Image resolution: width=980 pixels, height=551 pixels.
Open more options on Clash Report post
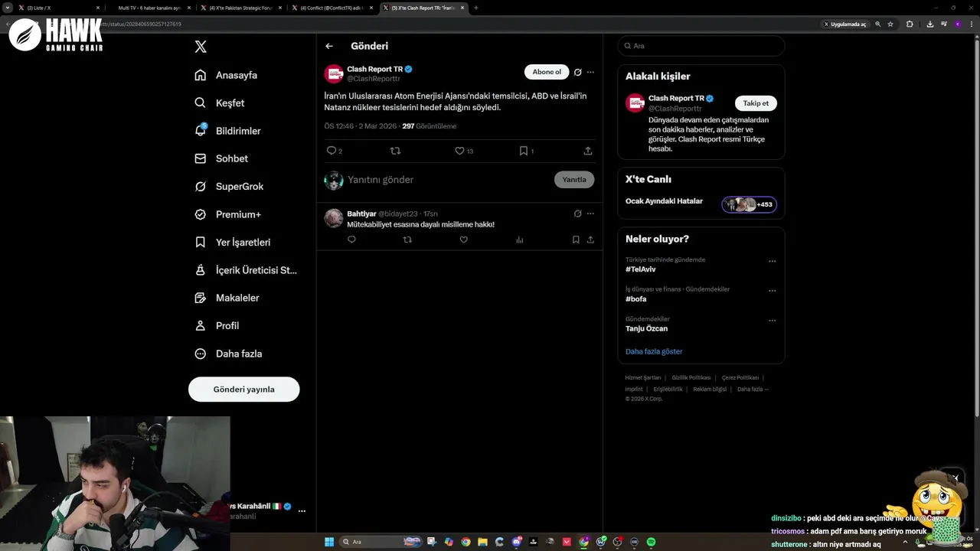click(x=590, y=72)
